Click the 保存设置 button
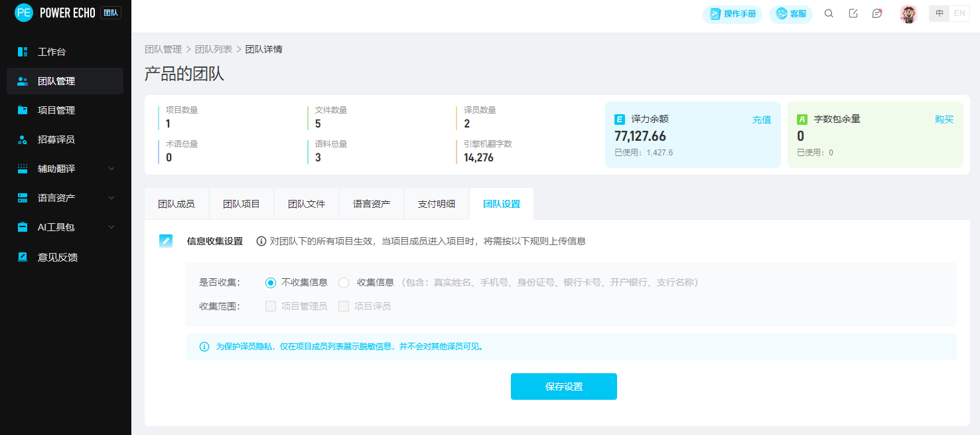This screenshot has height=435, width=980. (564, 387)
